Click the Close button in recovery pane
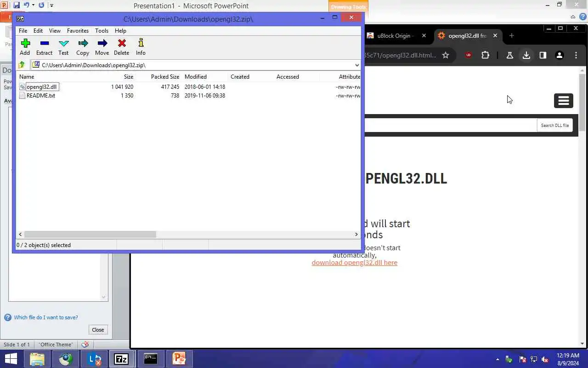 98,330
